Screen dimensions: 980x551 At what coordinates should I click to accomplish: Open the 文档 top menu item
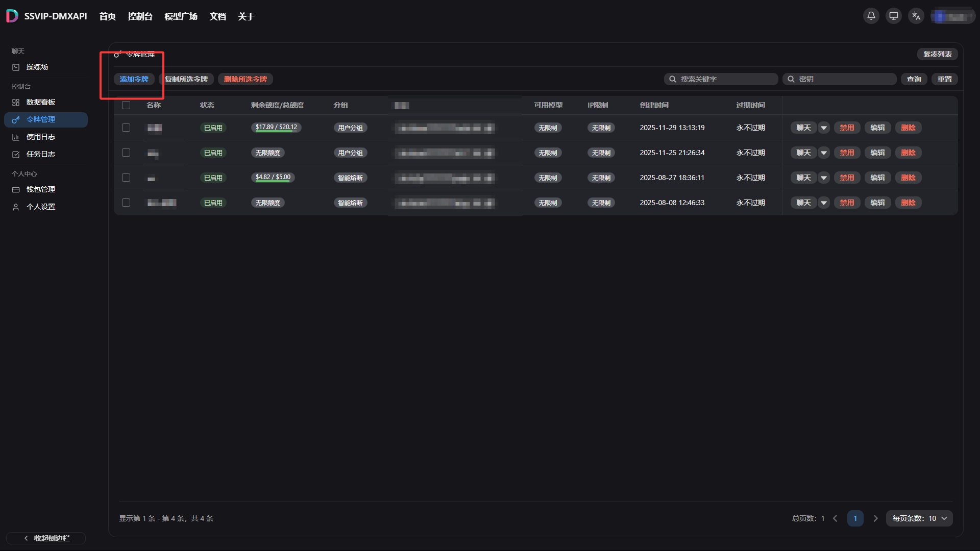point(218,16)
